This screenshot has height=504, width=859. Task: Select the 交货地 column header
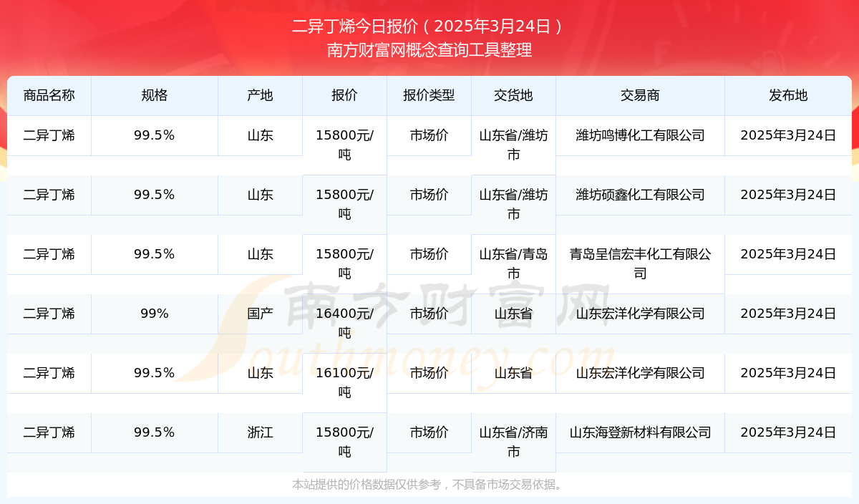tap(513, 95)
